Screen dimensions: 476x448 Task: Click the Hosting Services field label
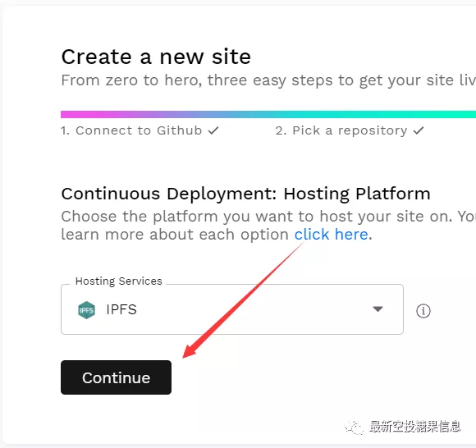point(119,281)
